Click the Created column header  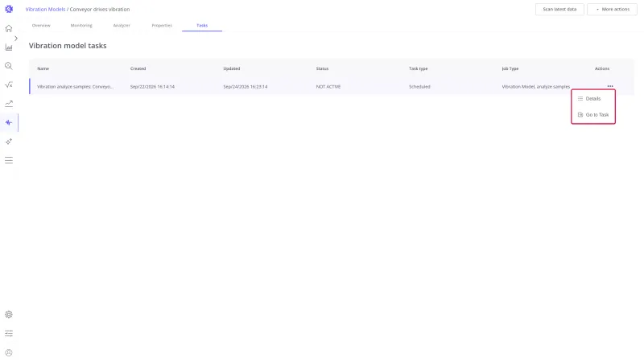(x=138, y=68)
